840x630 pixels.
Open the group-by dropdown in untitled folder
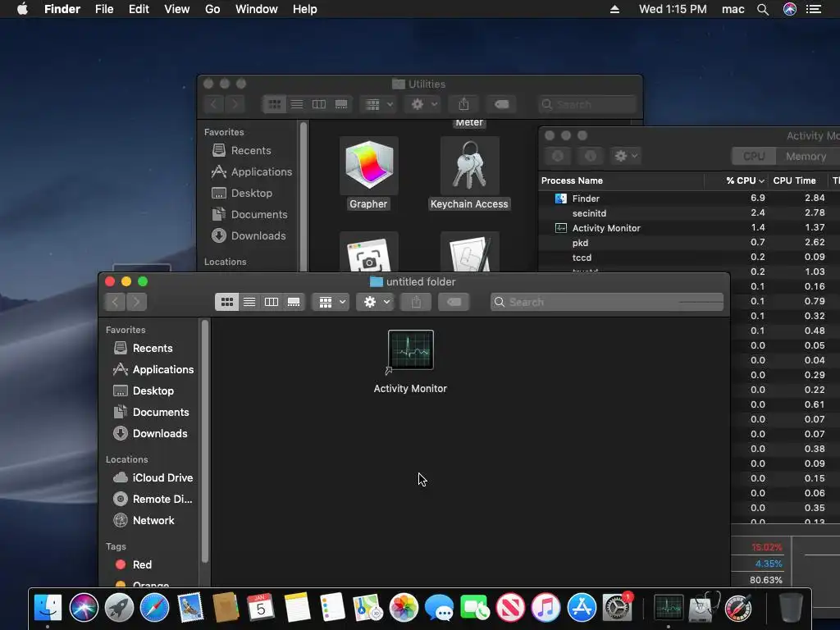click(x=331, y=302)
